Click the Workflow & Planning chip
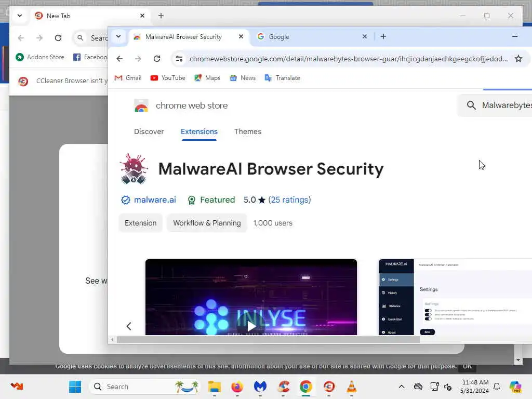The image size is (532, 399). [207, 223]
